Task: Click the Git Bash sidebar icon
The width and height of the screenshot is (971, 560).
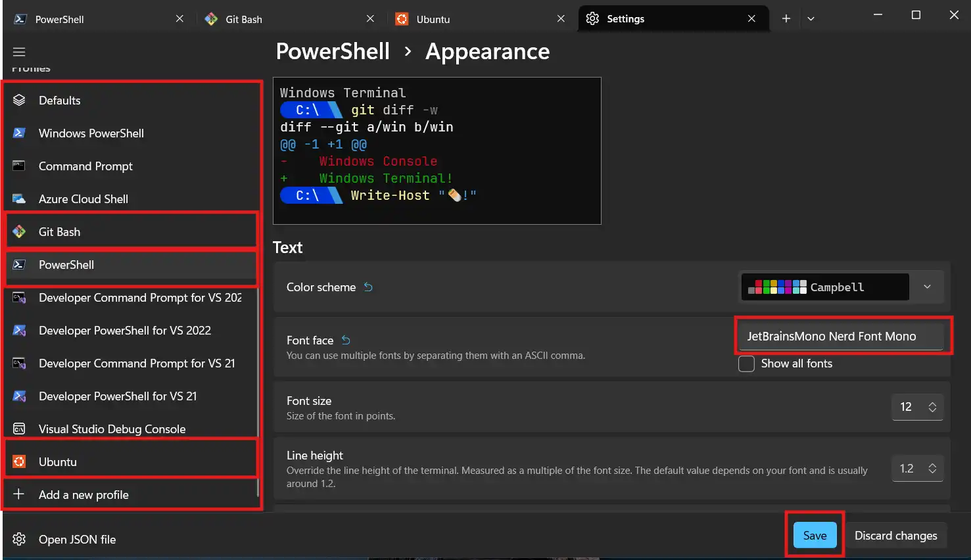Action: [x=19, y=231]
